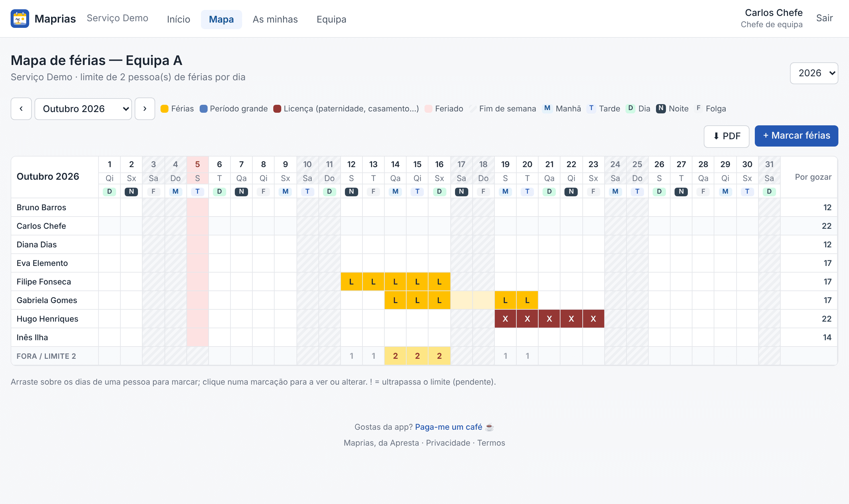Select the Mapa tab

(222, 19)
